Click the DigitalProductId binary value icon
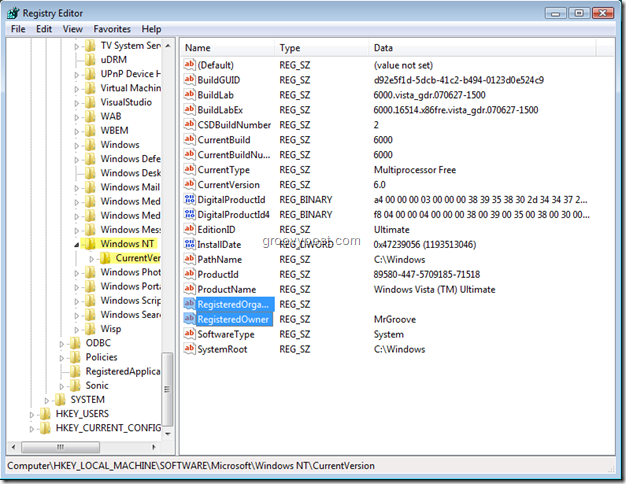626x484 pixels. pyautogui.click(x=189, y=199)
